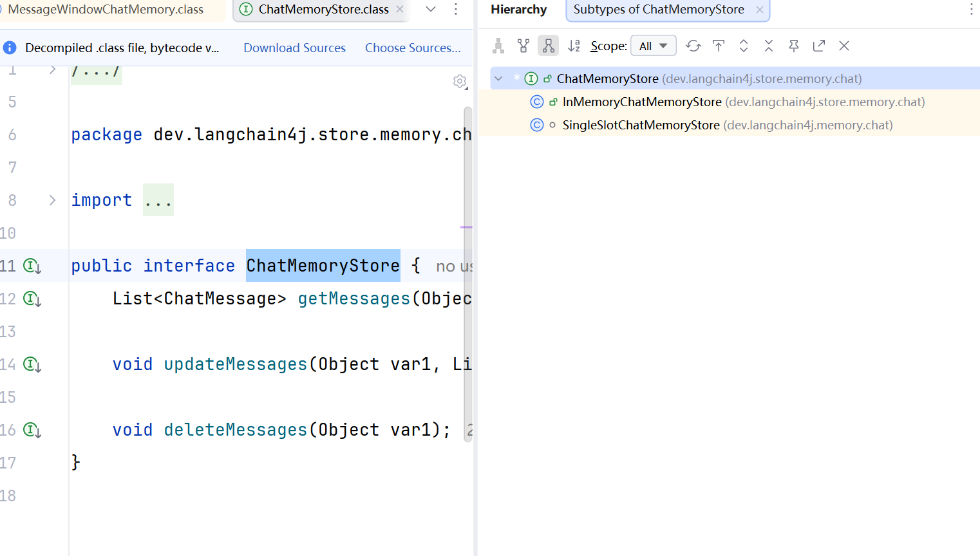Click the highlighted ChatMemoryStore identifier in code
This screenshot has width=980, height=556.
[323, 266]
